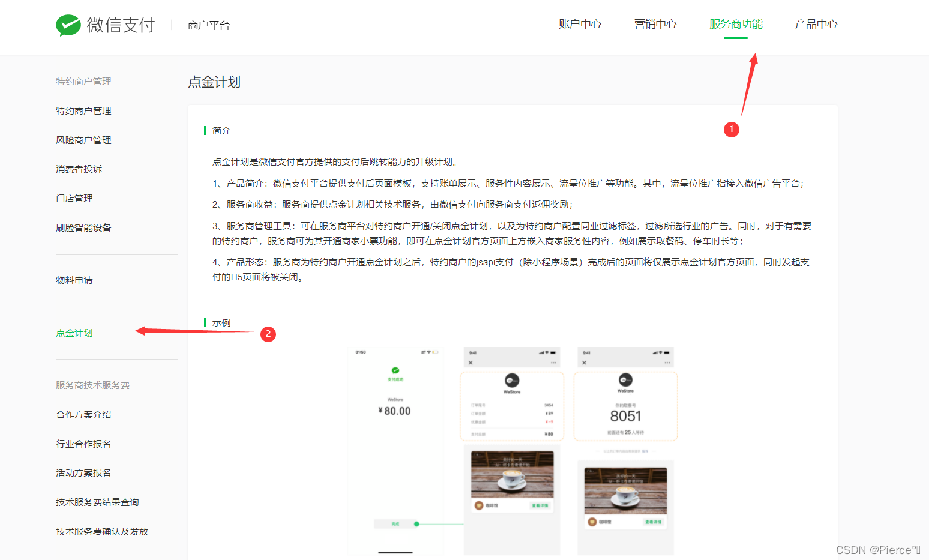Select 点金计划 in the sidebar
Screen dimensions: 929x560
(74, 333)
